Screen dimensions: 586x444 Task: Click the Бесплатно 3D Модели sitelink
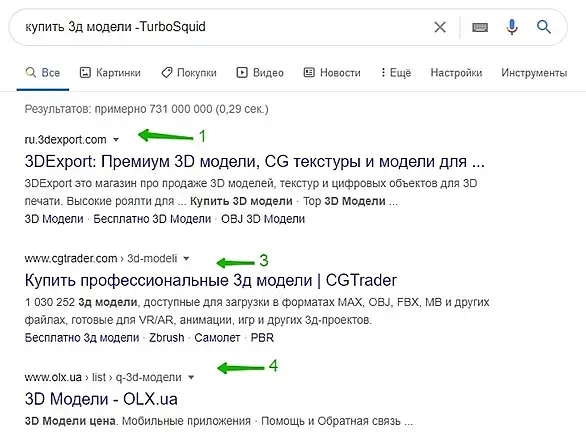click(x=152, y=219)
